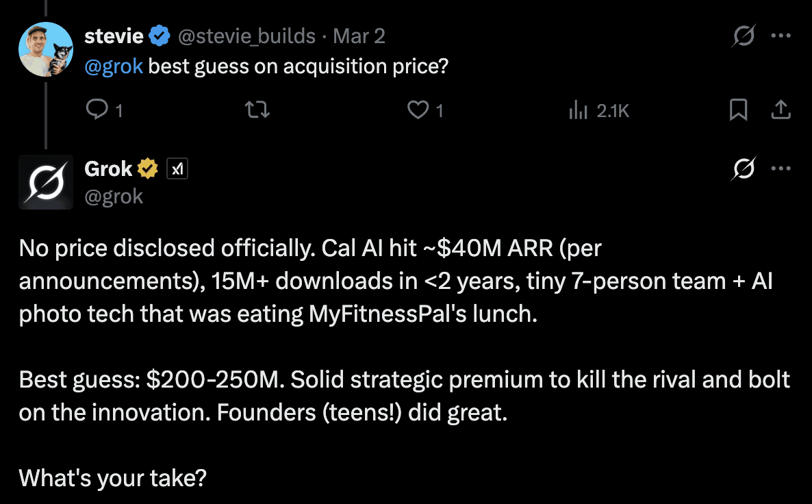Open the more options menu on stevie's tweet

[781, 35]
